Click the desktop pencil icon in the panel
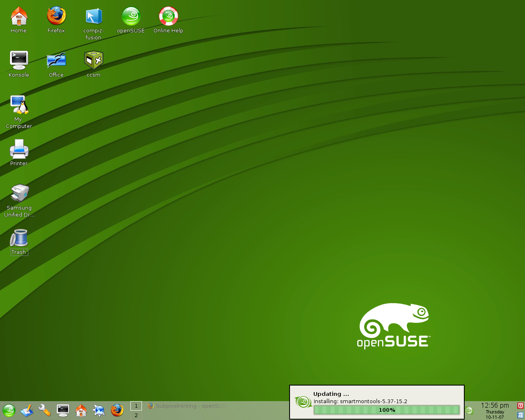525x420 pixels. point(27,411)
